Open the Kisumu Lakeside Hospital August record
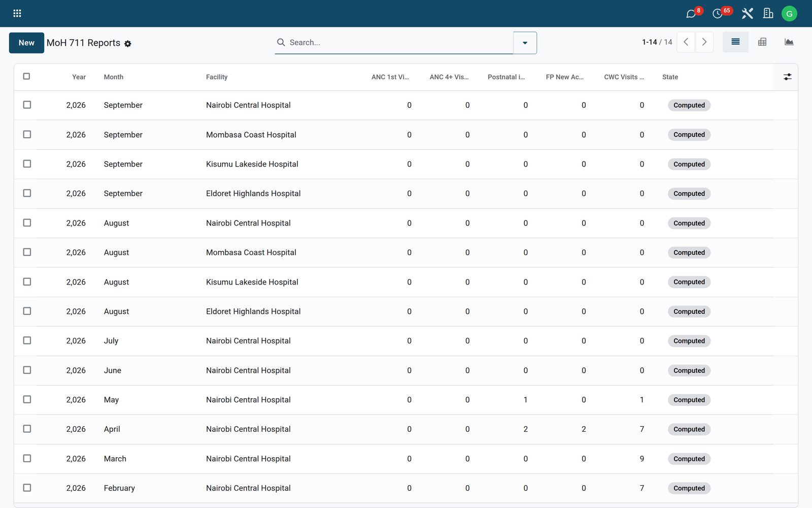The height and width of the screenshot is (508, 812). [x=252, y=282]
